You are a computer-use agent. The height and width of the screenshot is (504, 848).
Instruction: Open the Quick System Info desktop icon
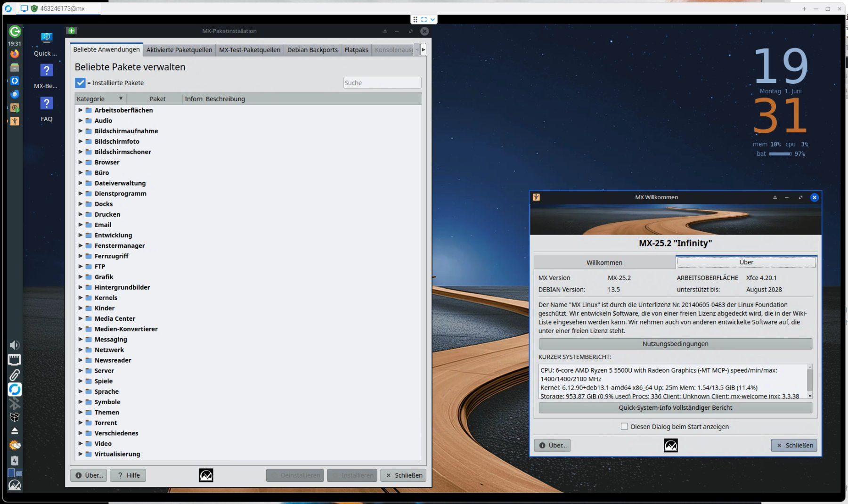coord(46,44)
